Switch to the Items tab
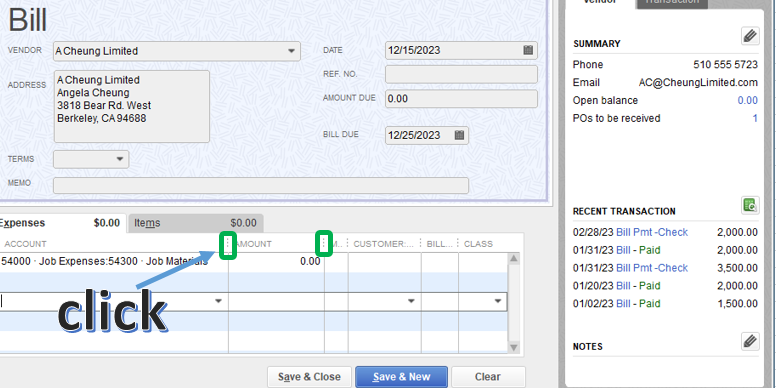Image resolution: width=776 pixels, height=388 pixels. pos(195,223)
